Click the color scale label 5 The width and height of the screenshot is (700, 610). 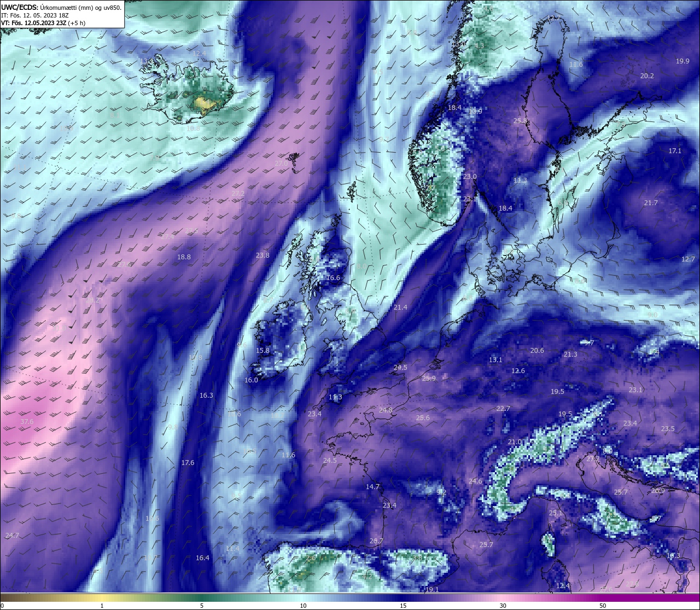(202, 606)
